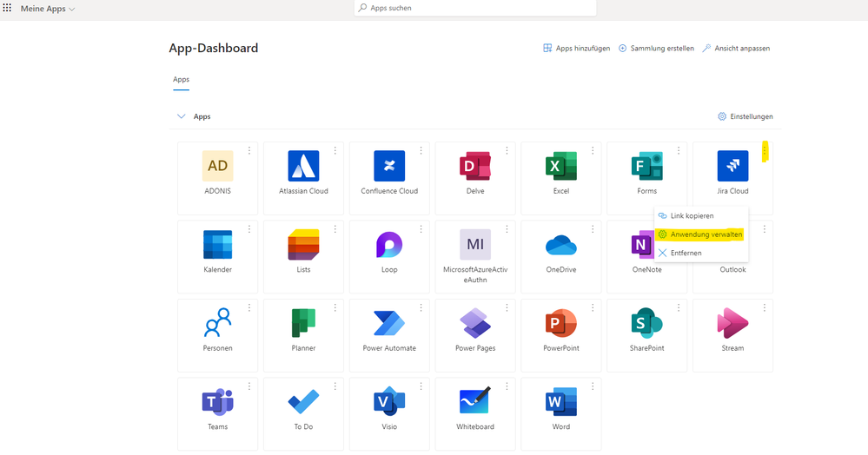Open the app launcher grid icon
Viewport: 868px width, 455px height.
pyautogui.click(x=7, y=8)
